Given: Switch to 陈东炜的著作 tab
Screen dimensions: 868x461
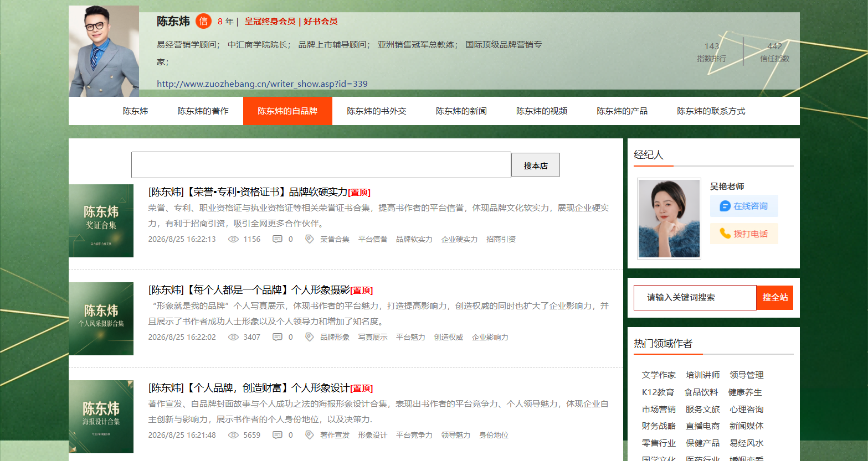Looking at the screenshot, I should 203,111.
